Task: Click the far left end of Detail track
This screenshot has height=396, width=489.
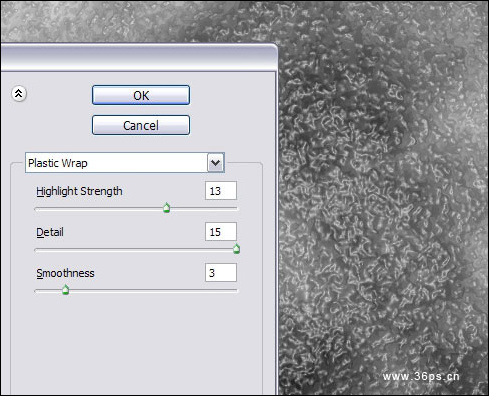Action: 37,250
